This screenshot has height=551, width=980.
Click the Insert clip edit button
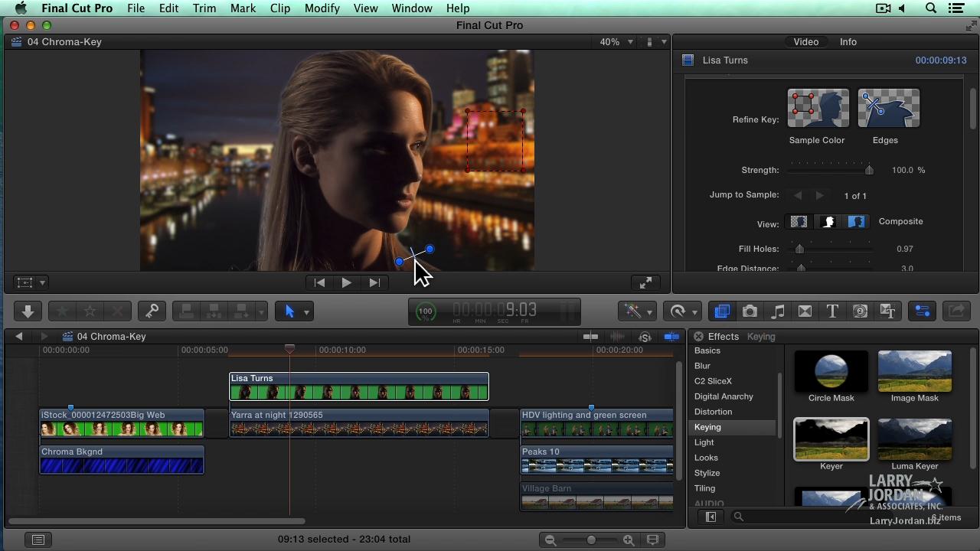tap(214, 311)
